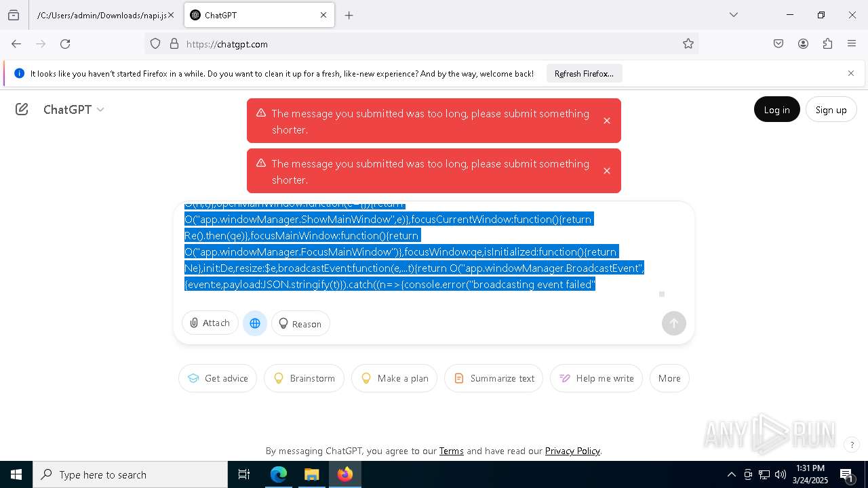Close the second too-long error message

pos(607,171)
